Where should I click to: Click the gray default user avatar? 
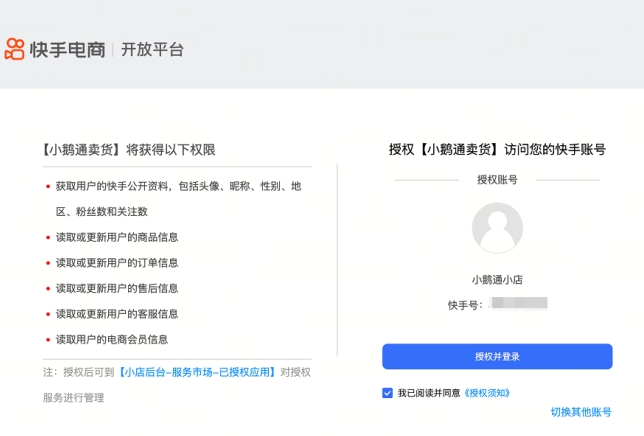point(497,228)
